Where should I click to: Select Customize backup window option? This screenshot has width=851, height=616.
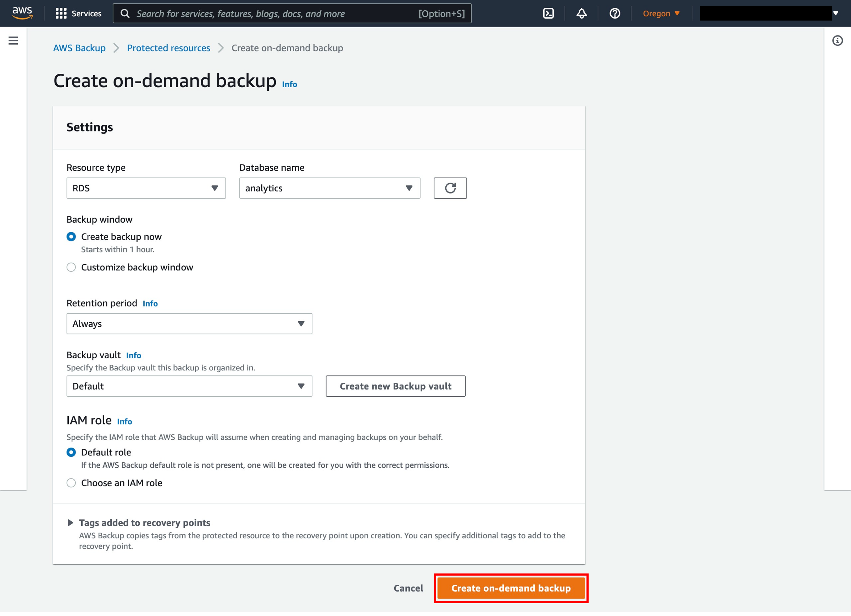coord(71,267)
